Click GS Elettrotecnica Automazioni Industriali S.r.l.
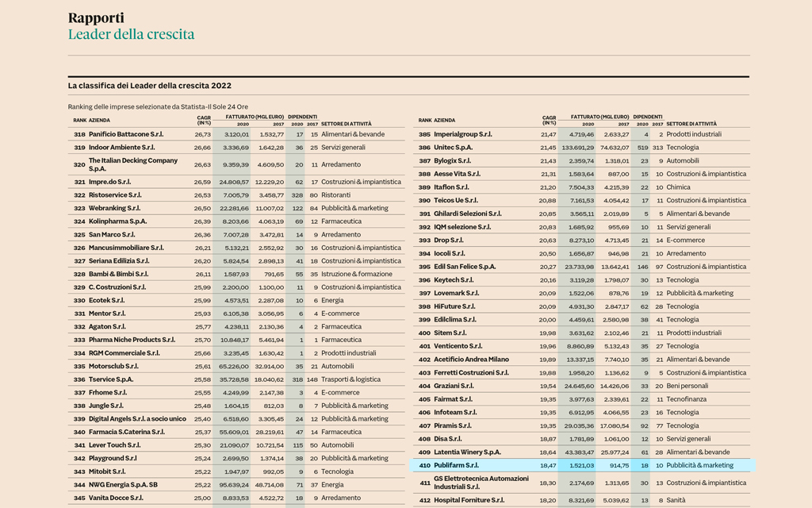The image size is (812, 508). click(x=481, y=483)
